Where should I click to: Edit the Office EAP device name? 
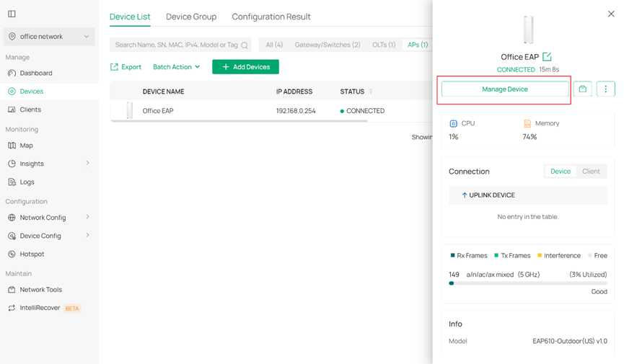(x=548, y=57)
